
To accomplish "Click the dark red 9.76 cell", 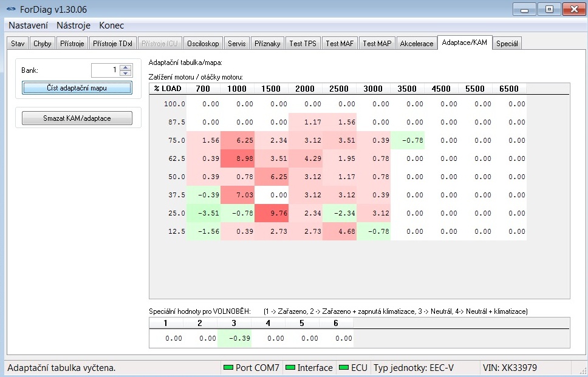I will coord(272,213).
